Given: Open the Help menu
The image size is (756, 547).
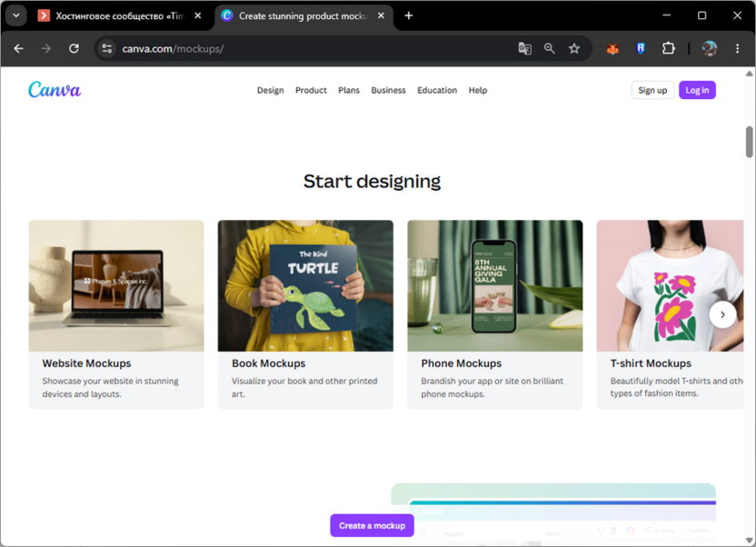Looking at the screenshot, I should pos(478,90).
